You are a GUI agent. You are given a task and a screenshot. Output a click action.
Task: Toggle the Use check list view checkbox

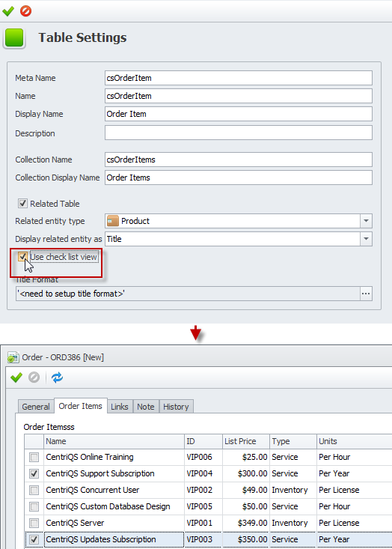tap(22, 257)
